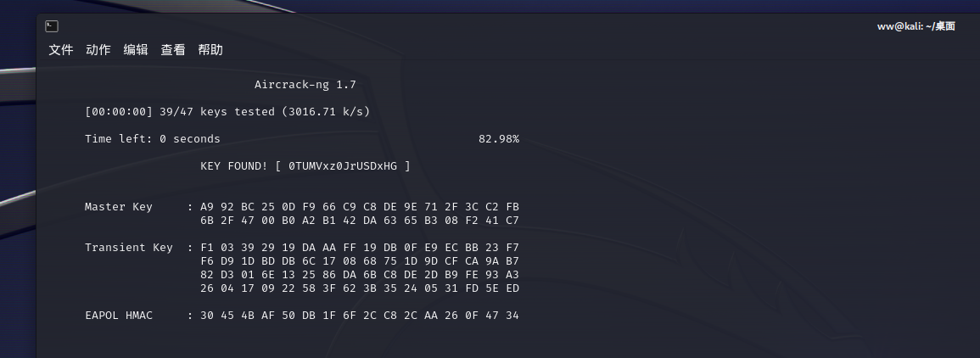Click the 82.98% progress percentage
The image size is (980, 358).
[499, 139]
